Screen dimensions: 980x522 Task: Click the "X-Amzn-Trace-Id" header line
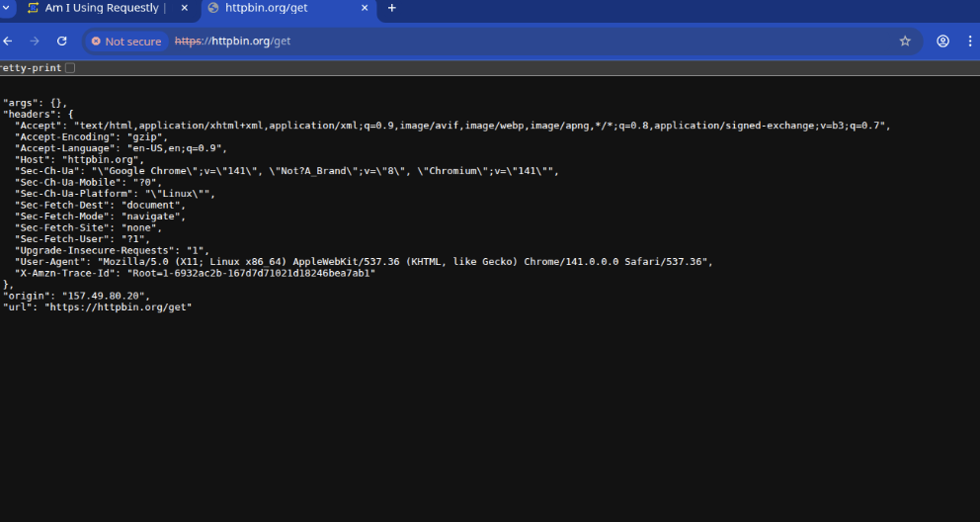coord(195,273)
